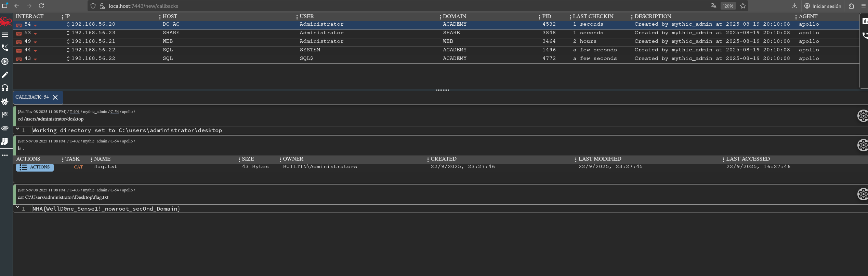Click the CAT task link for flag.txt
This screenshot has width=868, height=276.
[78, 167]
